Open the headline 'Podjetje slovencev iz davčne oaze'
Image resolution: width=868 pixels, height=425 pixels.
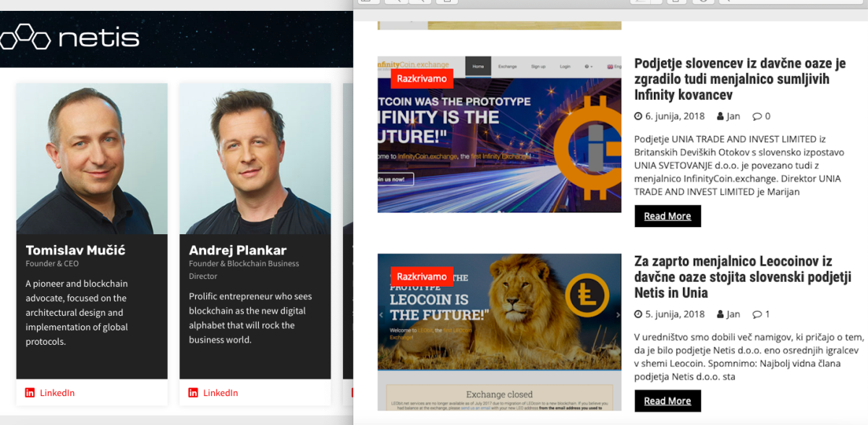pyautogui.click(x=740, y=79)
